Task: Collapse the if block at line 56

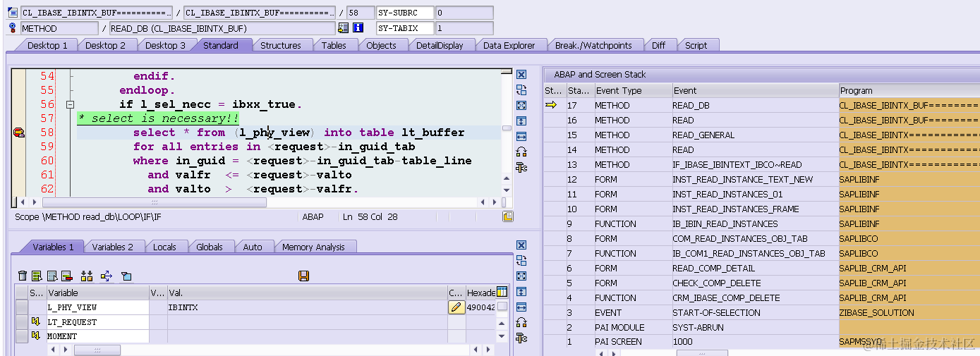Action: click(70, 104)
